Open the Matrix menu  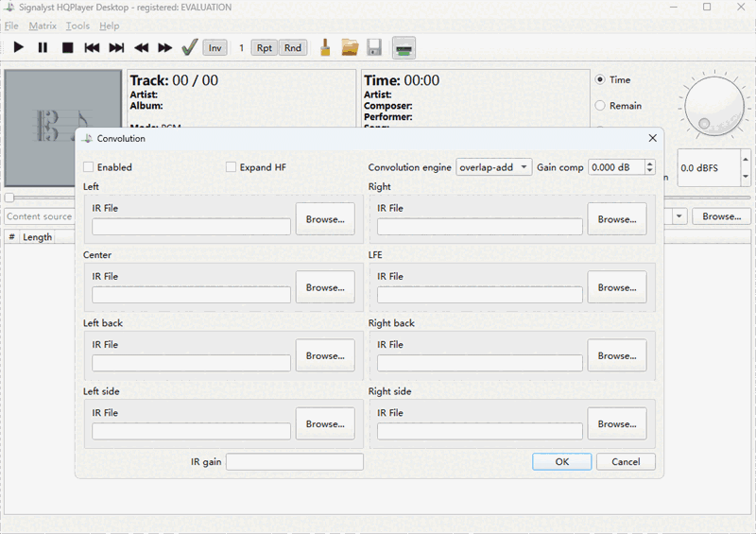pyautogui.click(x=42, y=26)
